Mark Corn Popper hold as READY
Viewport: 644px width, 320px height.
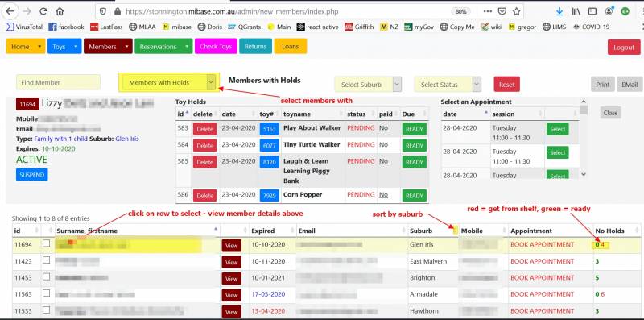415,196
